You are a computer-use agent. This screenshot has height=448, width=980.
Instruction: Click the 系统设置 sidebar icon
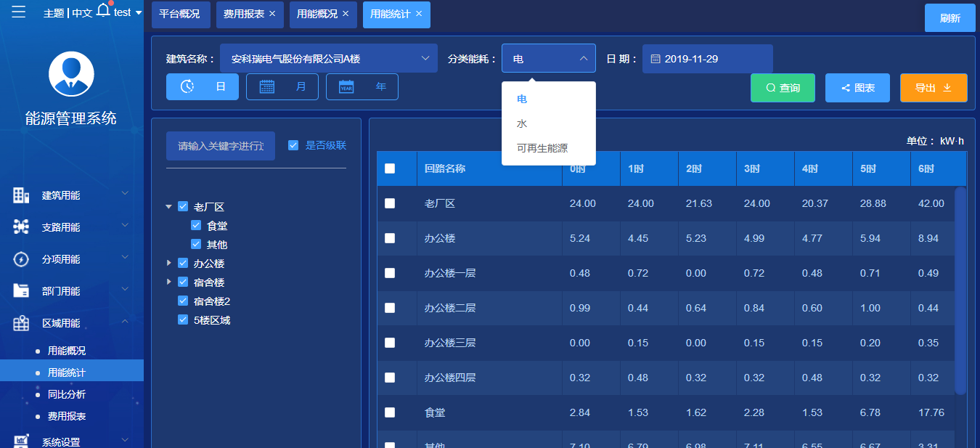tap(21, 441)
